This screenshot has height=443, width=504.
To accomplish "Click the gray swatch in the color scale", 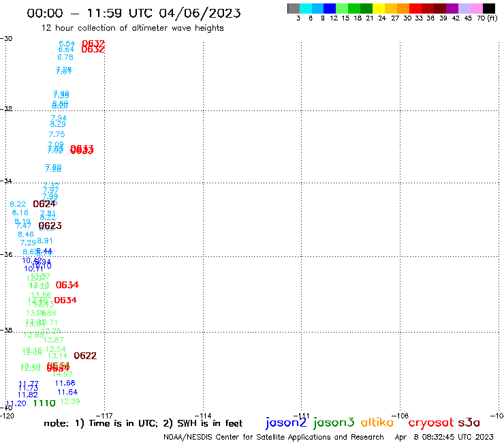I will click(x=294, y=8).
